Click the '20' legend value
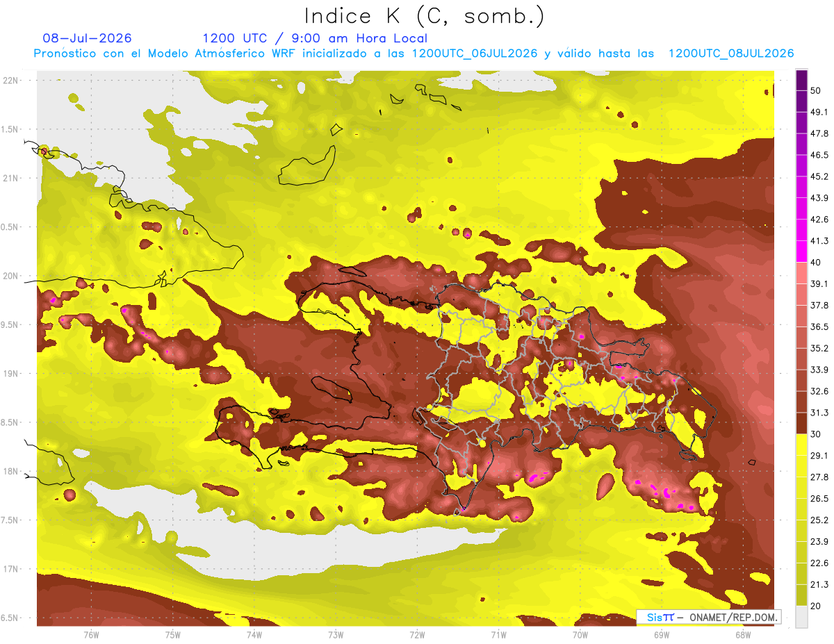 click(x=816, y=606)
